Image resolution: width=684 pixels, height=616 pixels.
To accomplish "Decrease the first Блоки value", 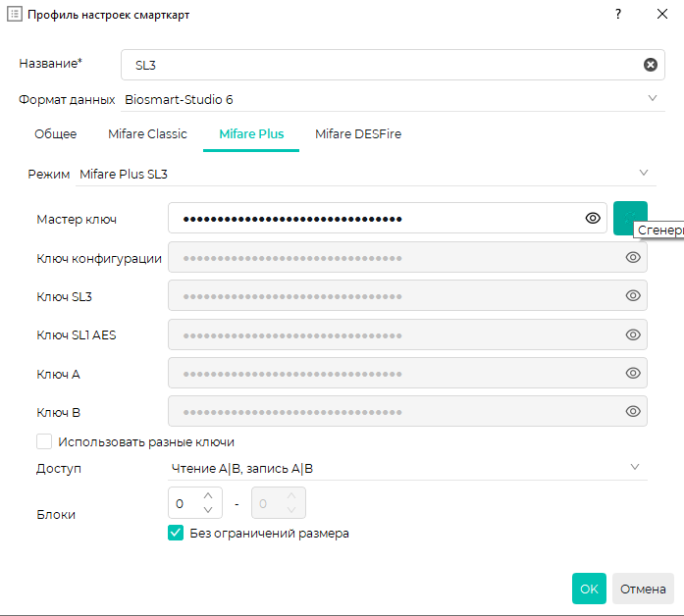I will 208,510.
